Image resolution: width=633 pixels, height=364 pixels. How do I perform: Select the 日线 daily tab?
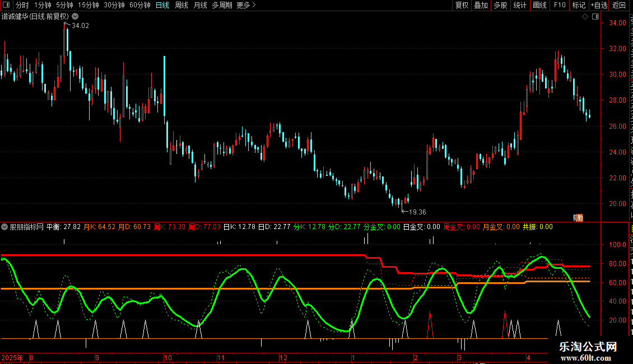point(162,5)
